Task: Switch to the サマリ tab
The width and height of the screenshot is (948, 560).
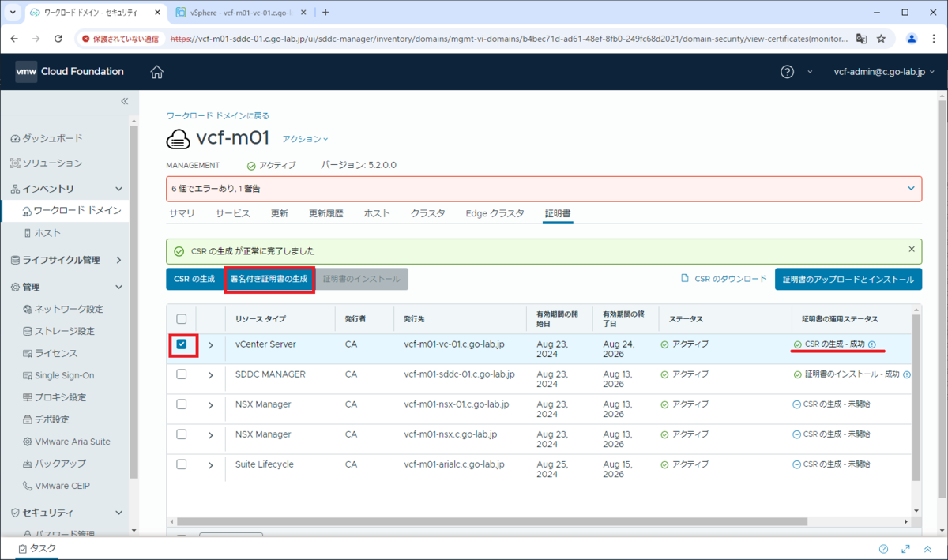Action: pyautogui.click(x=182, y=213)
